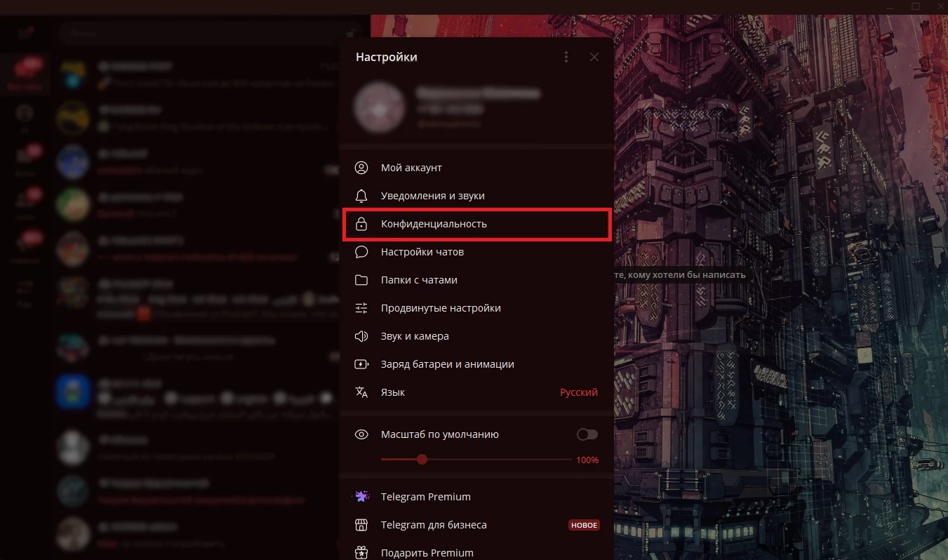Click the speaker icon for sound and camera
948x560 pixels.
(361, 336)
